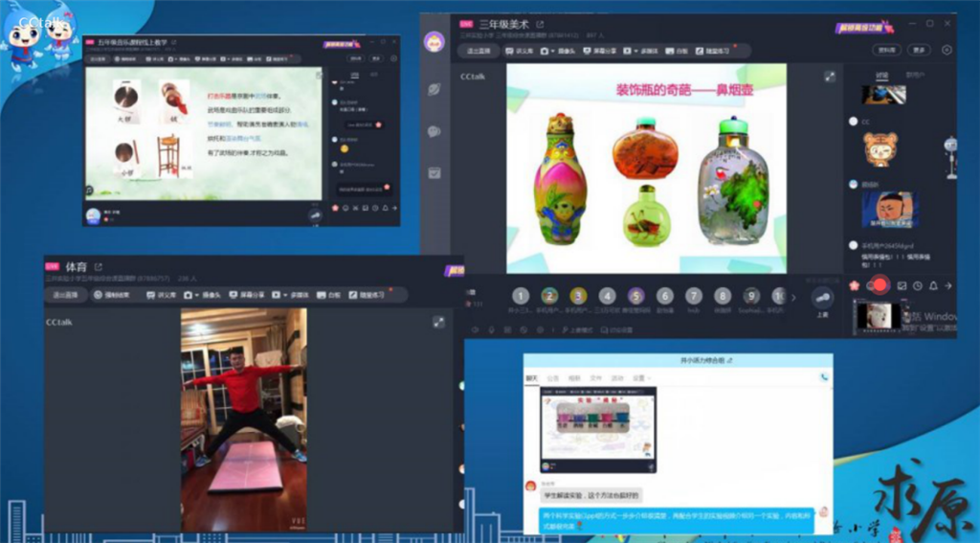The image size is (980, 543).
Task: Start 屏幕分享 in the 三年级美术 window
Action: pyautogui.click(x=598, y=51)
